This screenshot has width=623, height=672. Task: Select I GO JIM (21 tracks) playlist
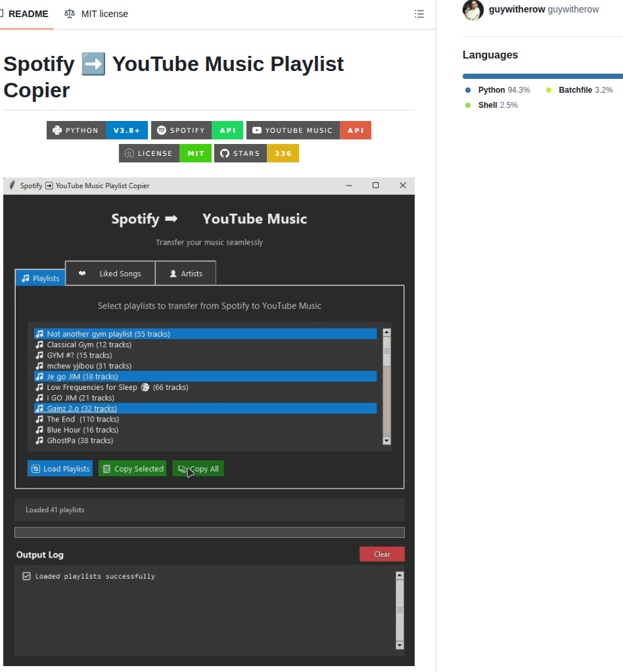[205, 398]
